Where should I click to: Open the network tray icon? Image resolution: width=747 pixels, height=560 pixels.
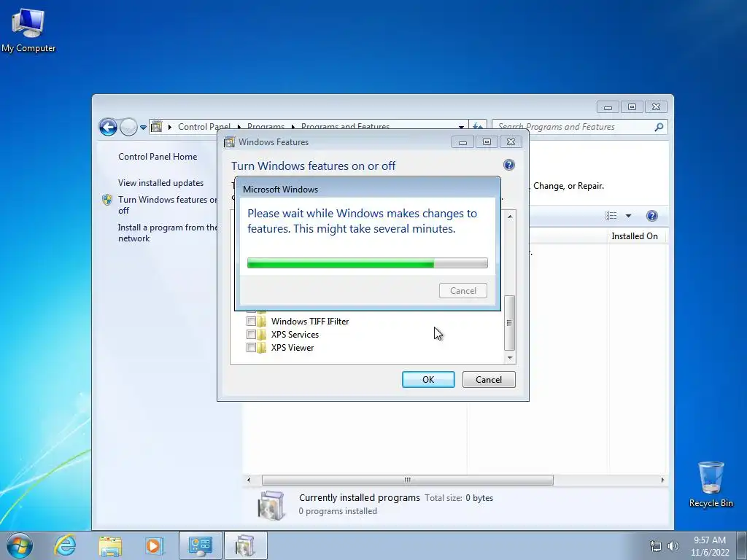point(656,546)
